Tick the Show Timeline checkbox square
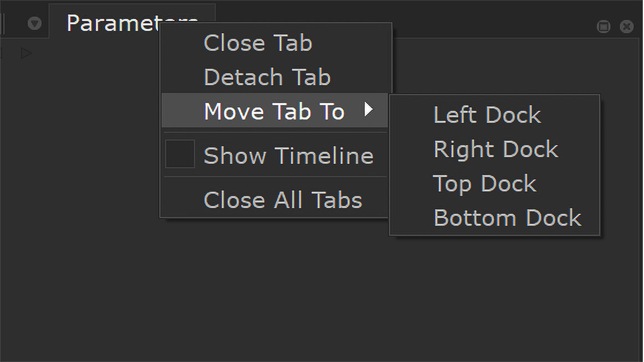The height and width of the screenshot is (362, 644). pos(180,154)
